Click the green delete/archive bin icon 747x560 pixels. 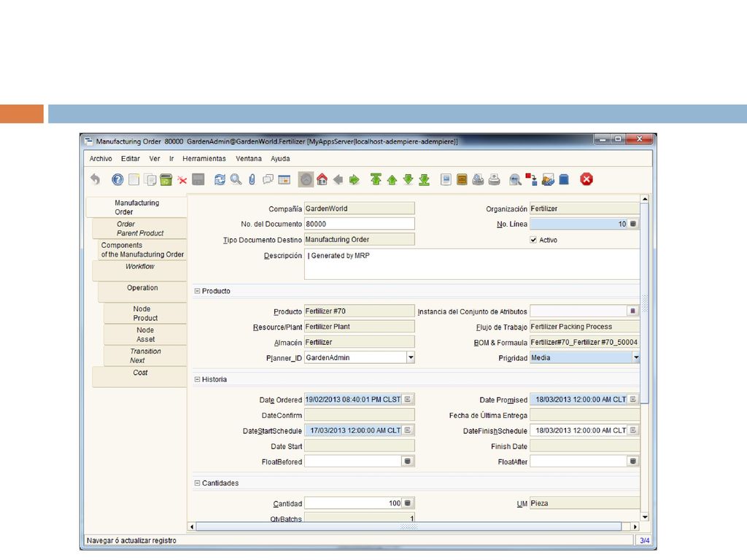(x=166, y=179)
